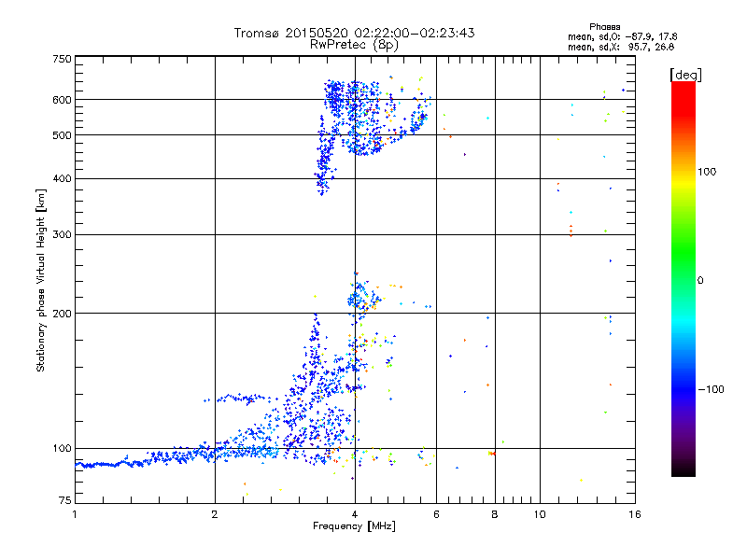Click the x-axis tick label "4"
The width and height of the screenshot is (747, 560).
355,514
